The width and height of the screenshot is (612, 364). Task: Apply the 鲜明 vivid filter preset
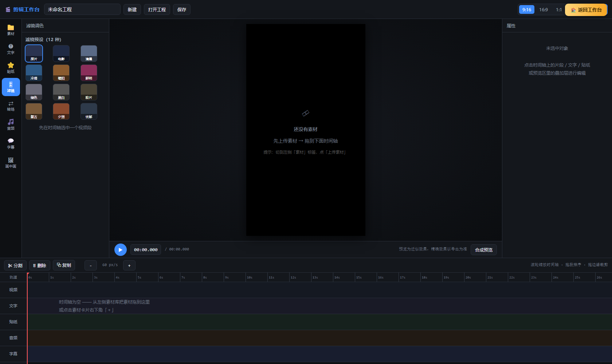point(89,73)
